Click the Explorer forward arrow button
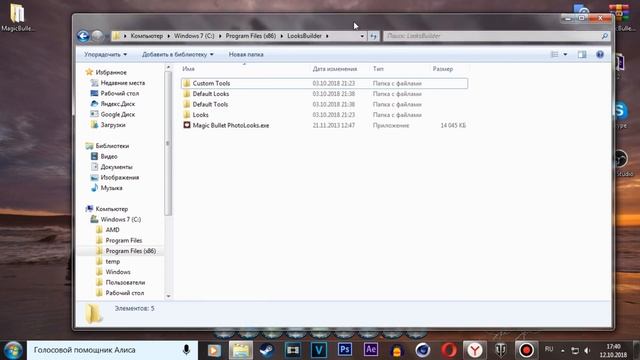This screenshot has width=640, height=360. click(98, 36)
